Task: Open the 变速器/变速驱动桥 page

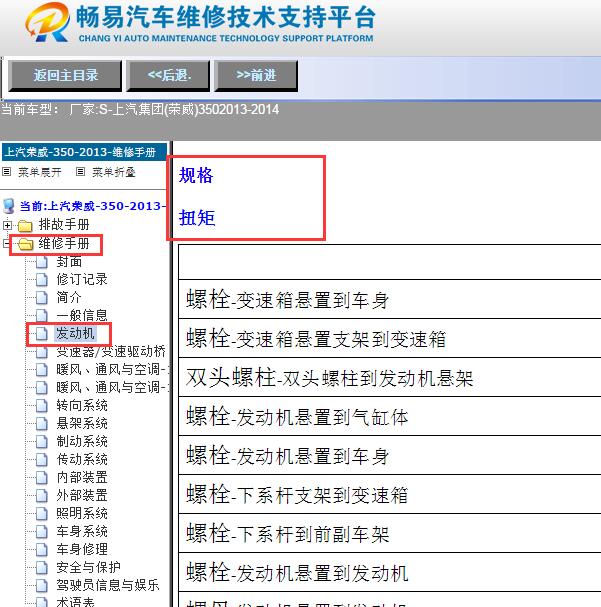Action: 111,352
